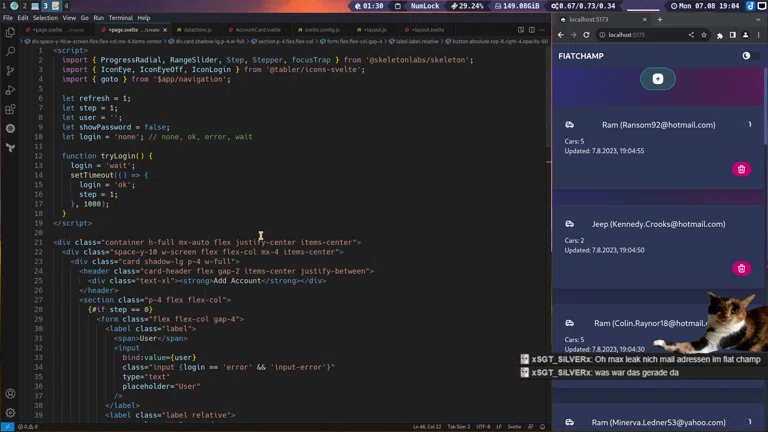Open the Selection menu

click(45, 18)
